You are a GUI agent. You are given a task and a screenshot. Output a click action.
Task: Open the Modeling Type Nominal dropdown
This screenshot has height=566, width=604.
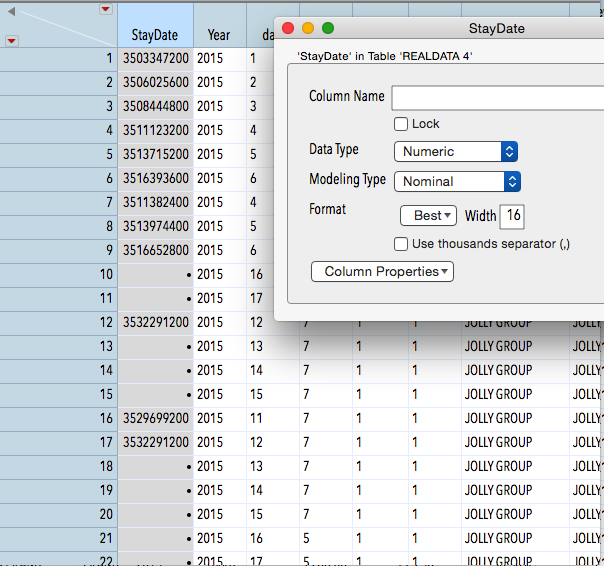point(457,181)
